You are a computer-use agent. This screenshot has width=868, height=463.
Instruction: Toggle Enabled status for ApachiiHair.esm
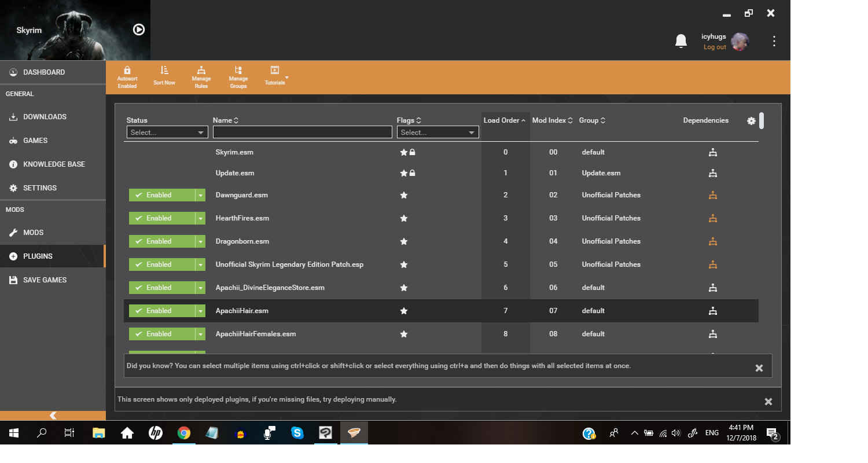162,311
